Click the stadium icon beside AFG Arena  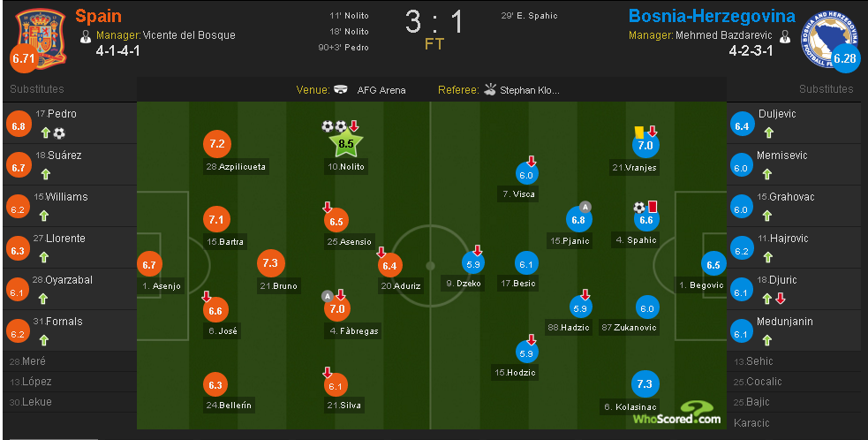pos(343,89)
